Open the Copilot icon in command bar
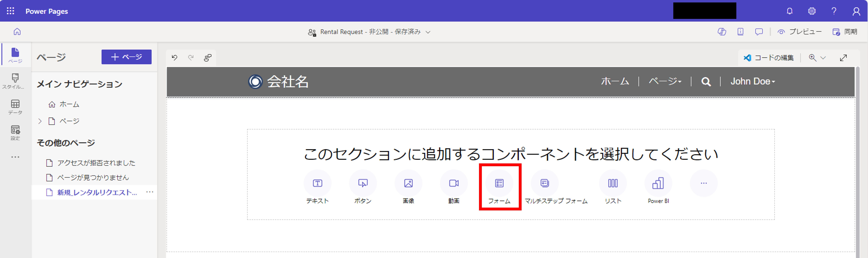Viewport: 868px width, 258px height. click(x=721, y=32)
